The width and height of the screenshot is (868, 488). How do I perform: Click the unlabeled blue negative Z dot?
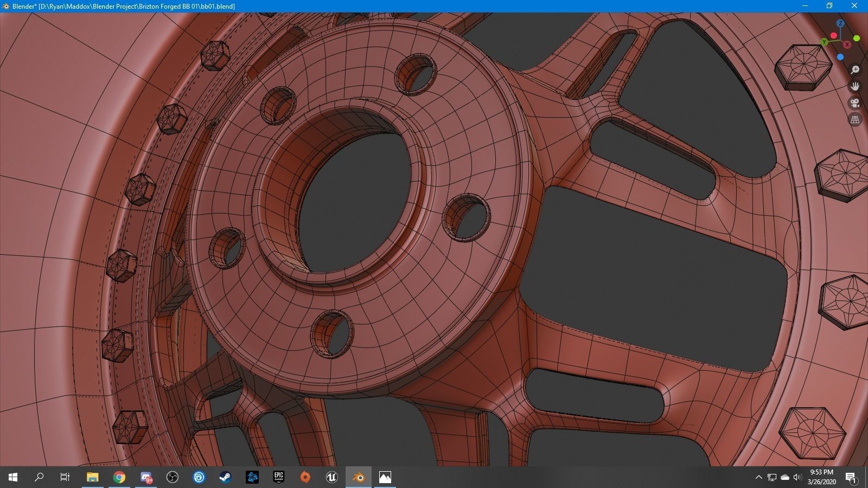coord(840,57)
